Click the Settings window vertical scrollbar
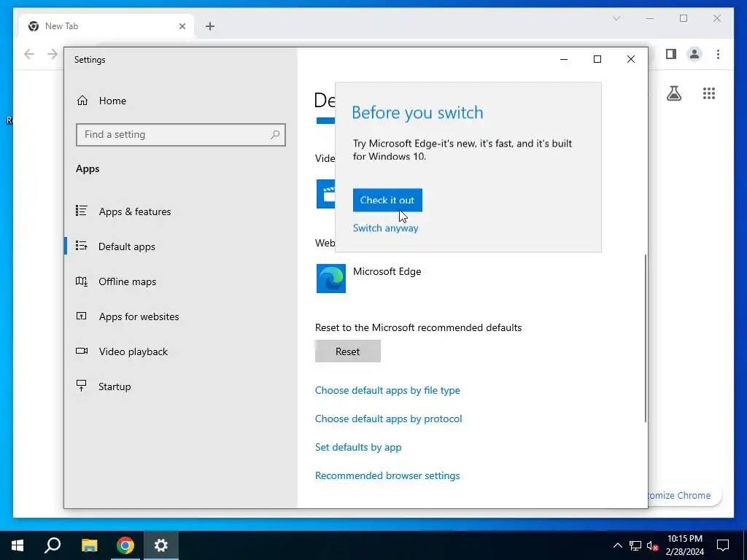Image resolution: width=747 pixels, height=560 pixels. (x=646, y=338)
